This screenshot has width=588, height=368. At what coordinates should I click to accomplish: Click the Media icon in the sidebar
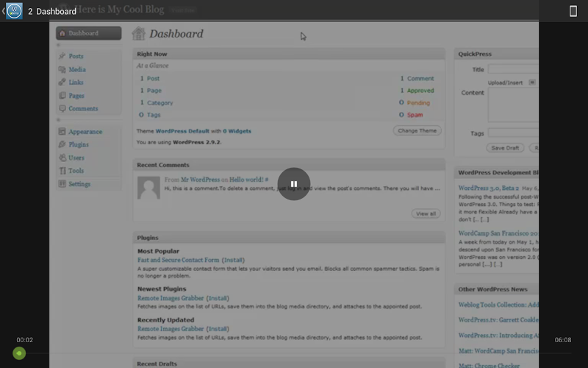coord(62,69)
